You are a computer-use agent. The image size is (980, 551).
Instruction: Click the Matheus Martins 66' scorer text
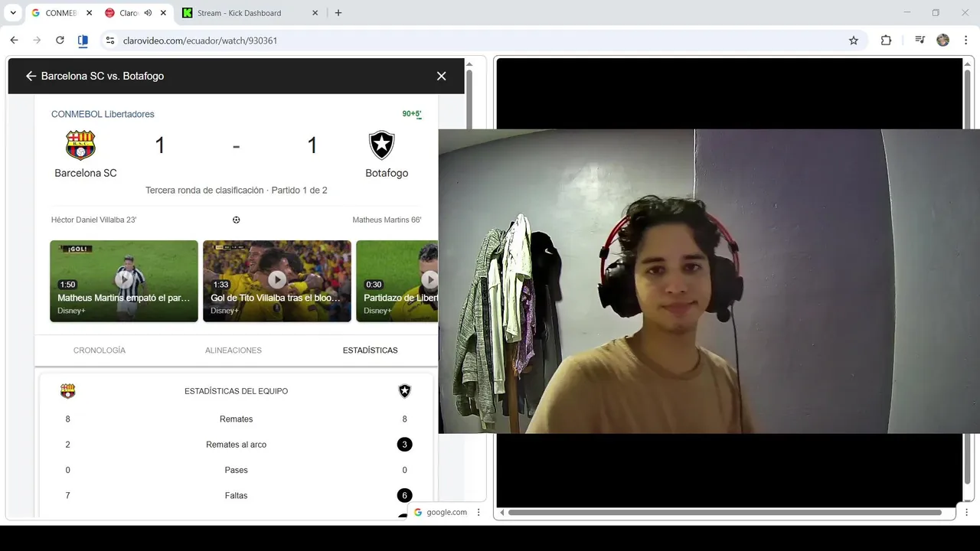[387, 220]
